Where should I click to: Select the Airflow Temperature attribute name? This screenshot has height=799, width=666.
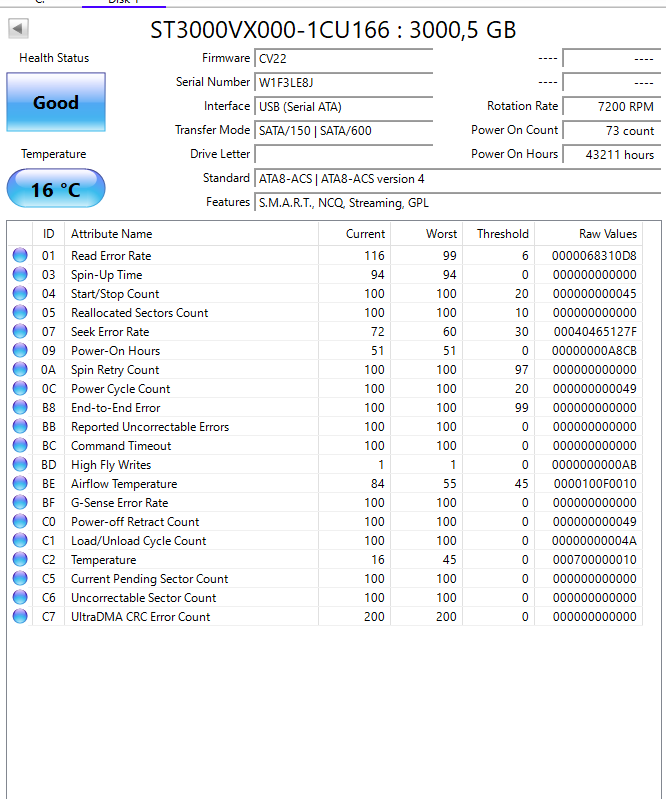click(124, 484)
